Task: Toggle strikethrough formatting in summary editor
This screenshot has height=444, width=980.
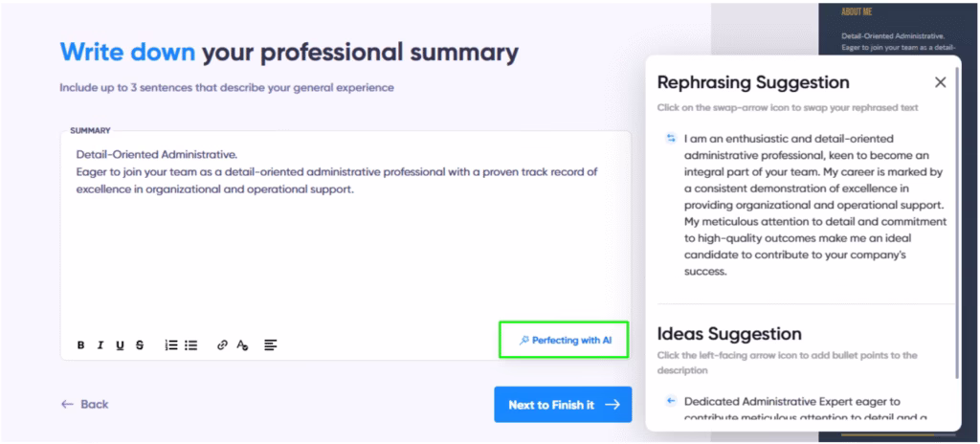Action: click(140, 344)
